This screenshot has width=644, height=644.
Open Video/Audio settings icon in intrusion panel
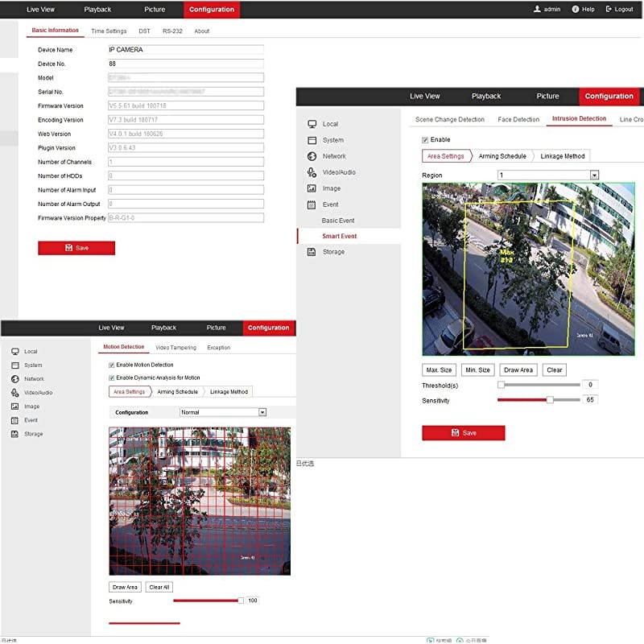312,172
